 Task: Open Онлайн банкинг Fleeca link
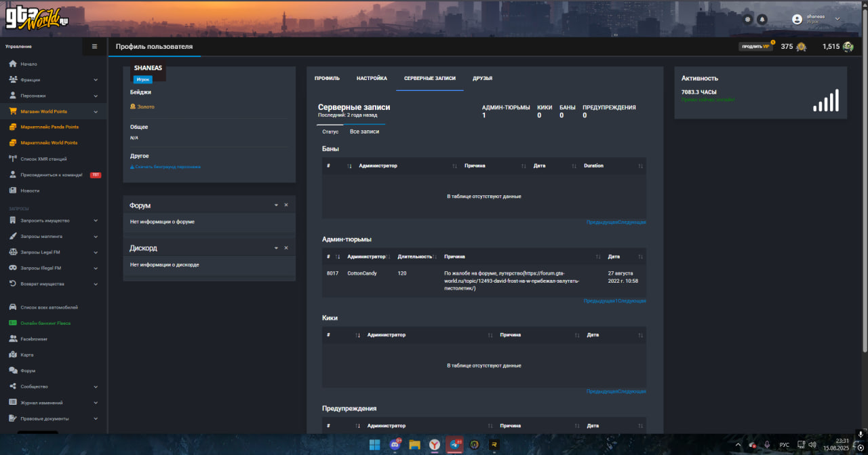(45, 323)
